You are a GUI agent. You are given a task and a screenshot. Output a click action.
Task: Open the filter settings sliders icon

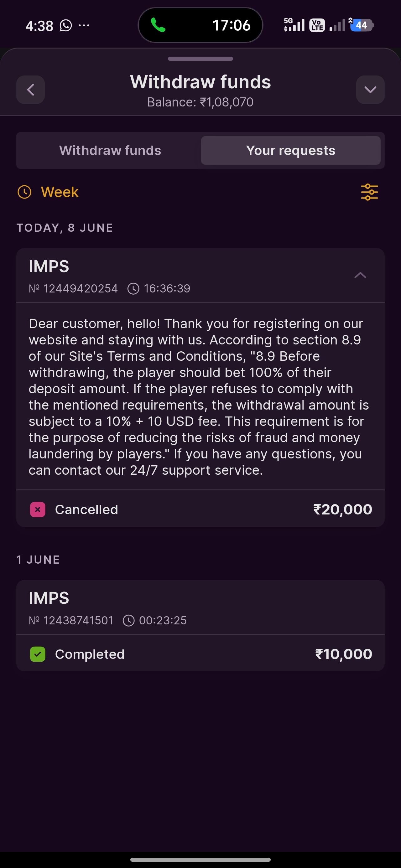[x=369, y=192]
